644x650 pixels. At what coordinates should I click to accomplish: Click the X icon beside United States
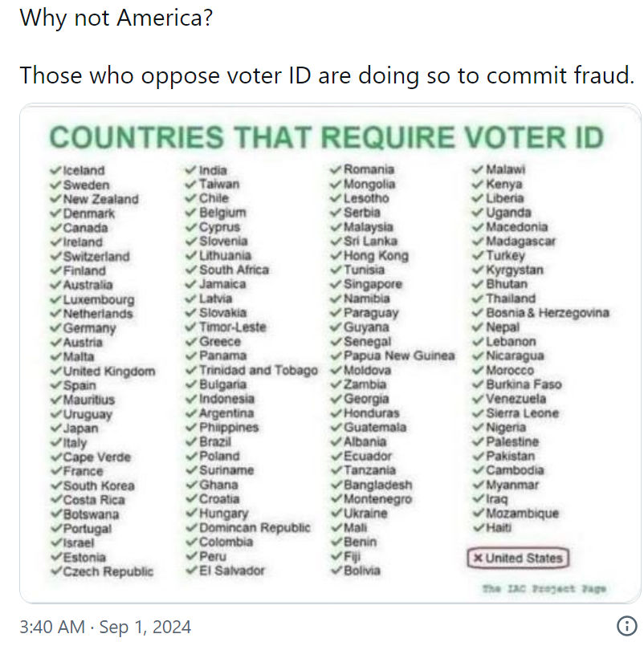pos(480,557)
